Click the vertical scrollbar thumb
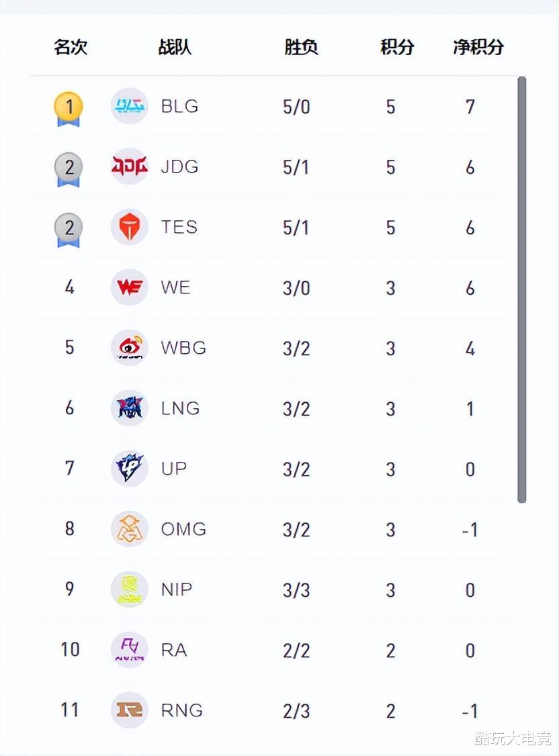 (x=521, y=290)
